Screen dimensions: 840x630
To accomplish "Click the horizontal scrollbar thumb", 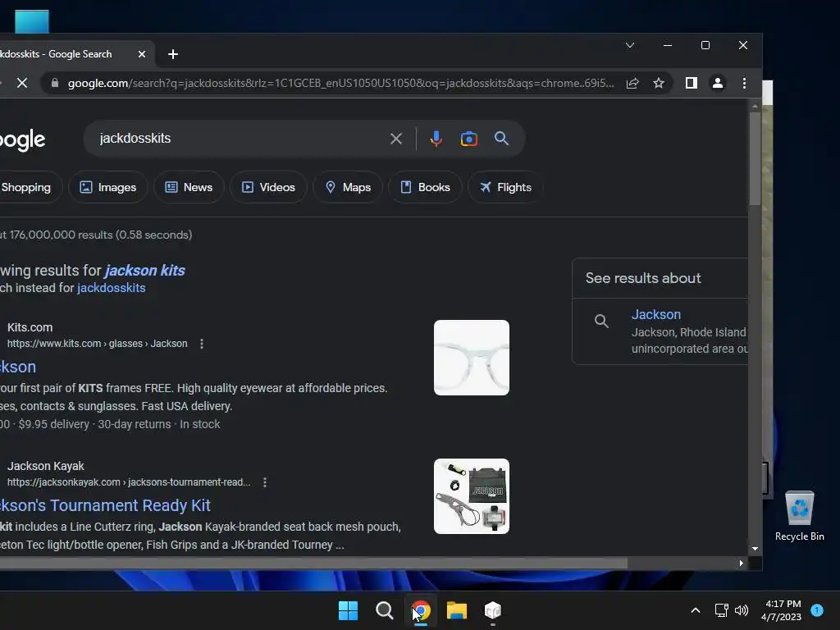I will pos(313,563).
